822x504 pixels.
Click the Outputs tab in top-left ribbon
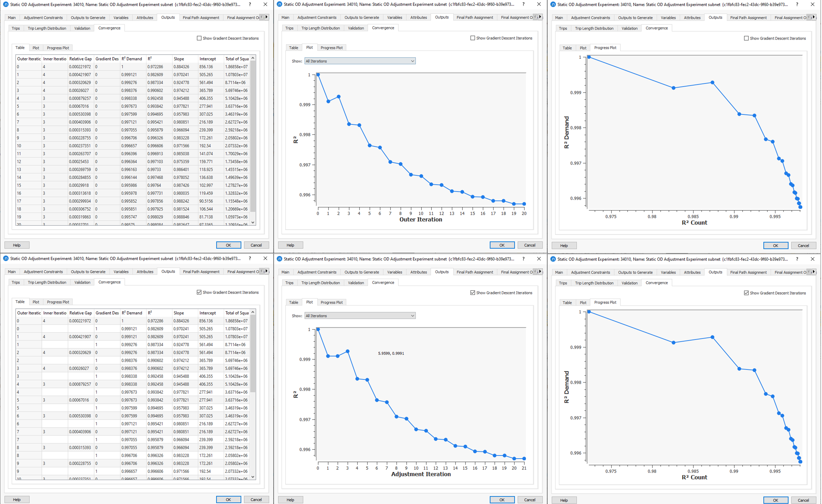pyautogui.click(x=168, y=17)
